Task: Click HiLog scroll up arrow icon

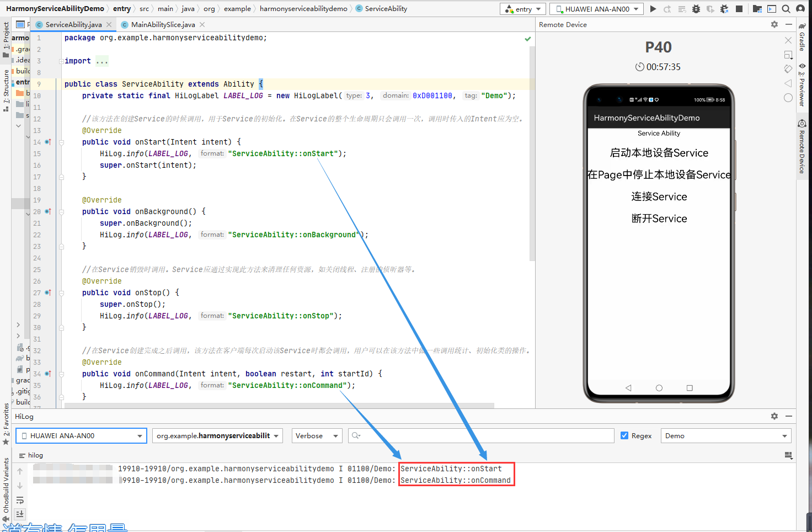Action: click(20, 471)
